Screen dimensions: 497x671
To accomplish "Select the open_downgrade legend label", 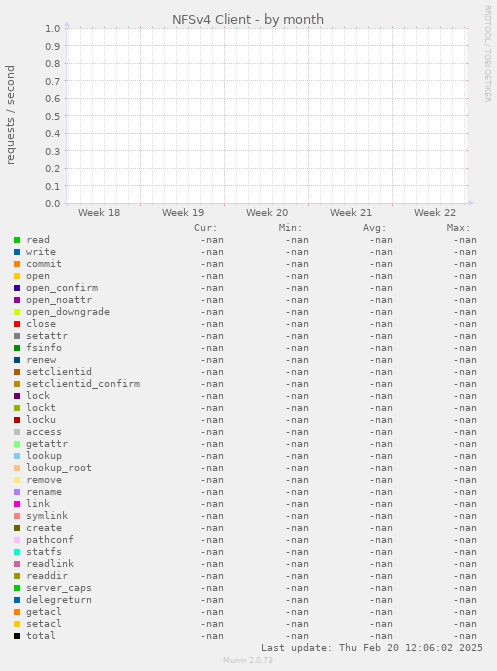I will point(68,312).
